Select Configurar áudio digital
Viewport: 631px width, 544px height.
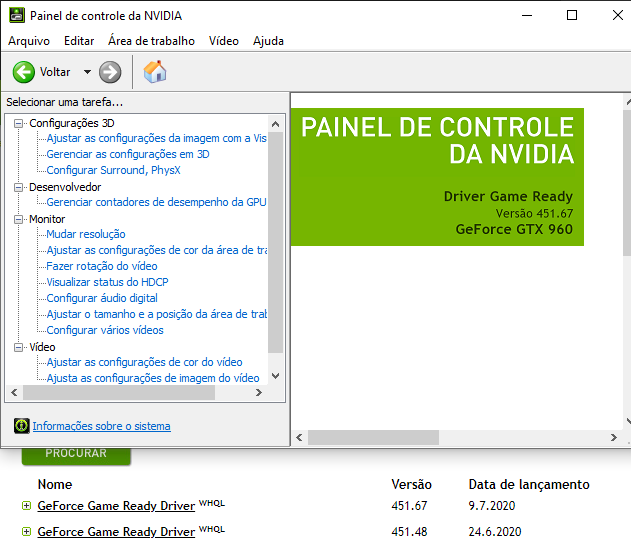click(x=102, y=298)
